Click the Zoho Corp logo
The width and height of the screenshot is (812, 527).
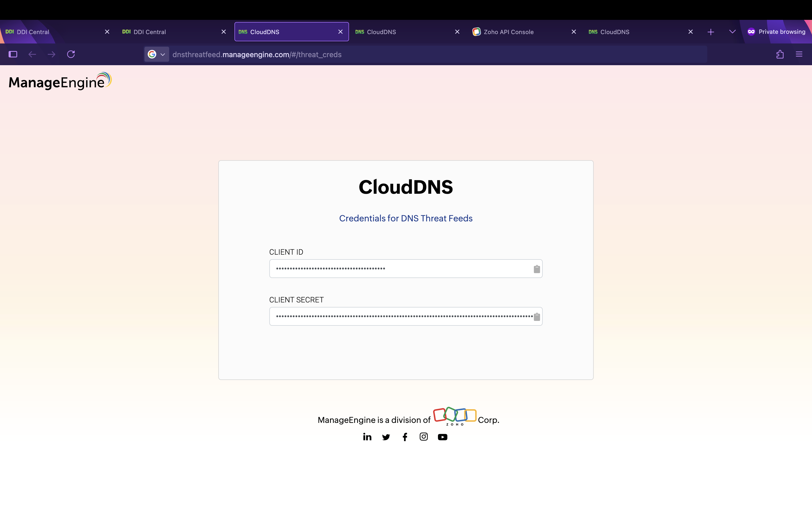click(454, 416)
